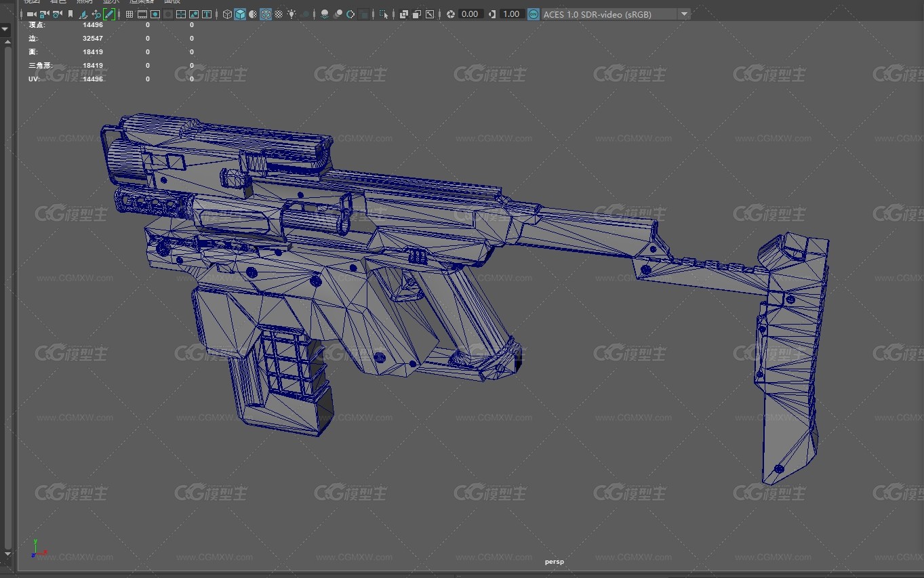Toggle the Film Gate icon
Screen dimensions: 924x578
coord(142,14)
